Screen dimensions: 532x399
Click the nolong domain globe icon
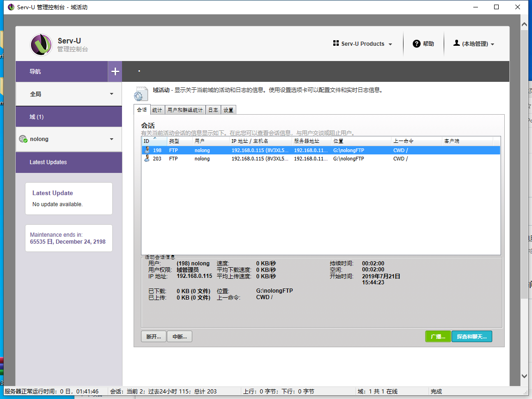point(23,139)
